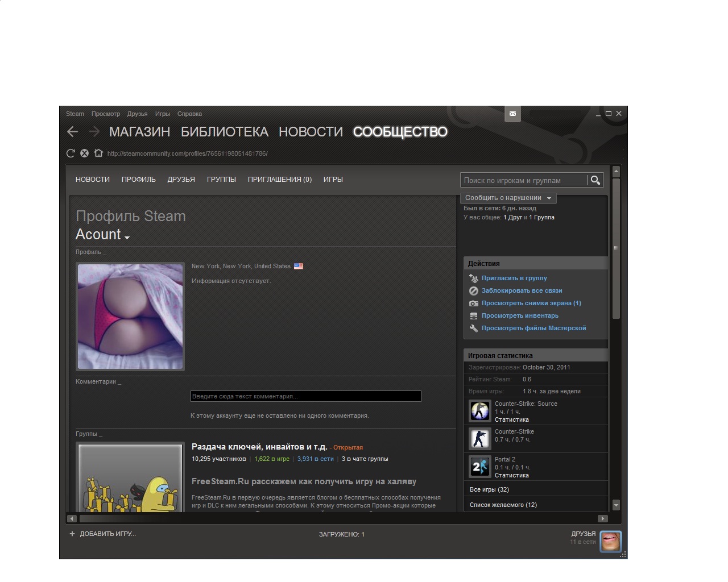The width and height of the screenshot is (728, 582).
Task: Open Все игры (32) link
Action: click(489, 489)
